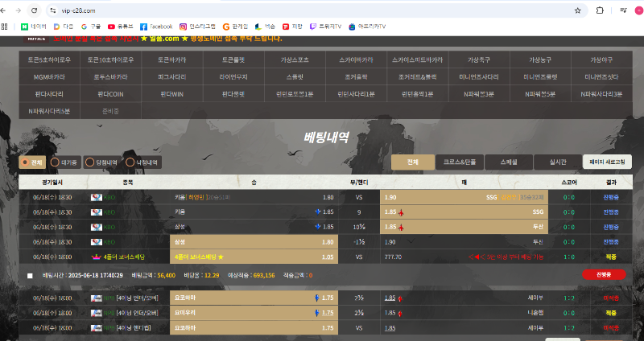Open the 한게임 bookmark
This screenshot has height=341, width=644.
point(235,27)
